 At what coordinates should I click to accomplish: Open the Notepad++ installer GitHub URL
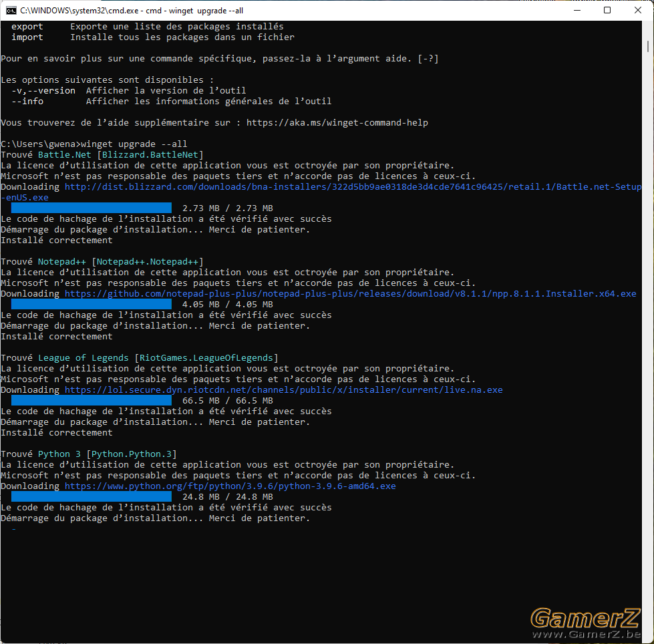point(350,294)
